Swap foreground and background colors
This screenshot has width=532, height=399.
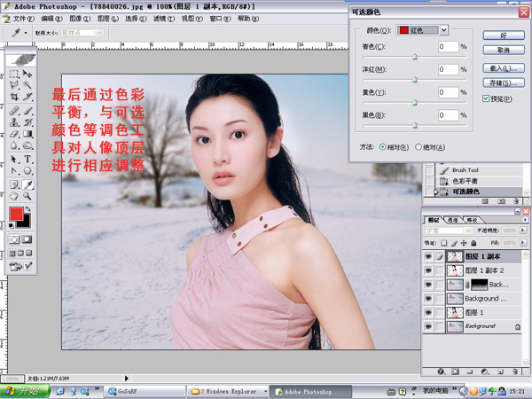(x=28, y=209)
